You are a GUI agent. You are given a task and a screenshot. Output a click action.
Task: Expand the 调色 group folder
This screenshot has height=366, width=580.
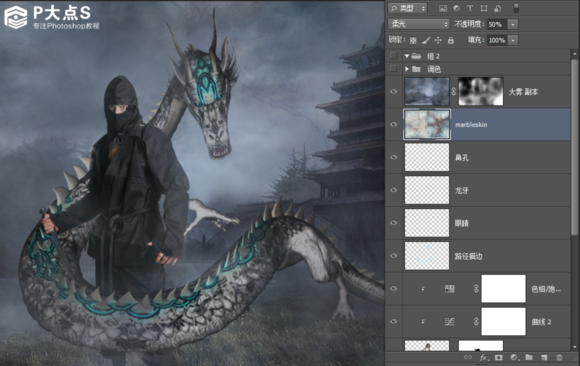pos(407,69)
